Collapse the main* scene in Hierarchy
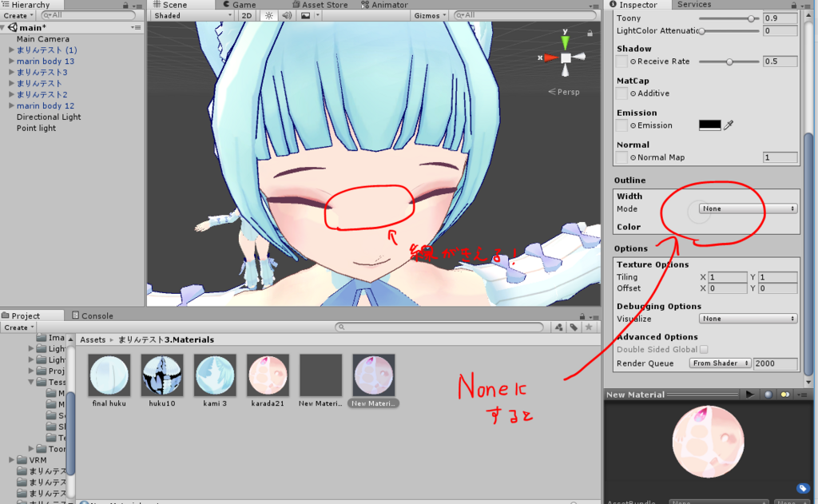This screenshot has height=504, width=818. [x=4, y=27]
